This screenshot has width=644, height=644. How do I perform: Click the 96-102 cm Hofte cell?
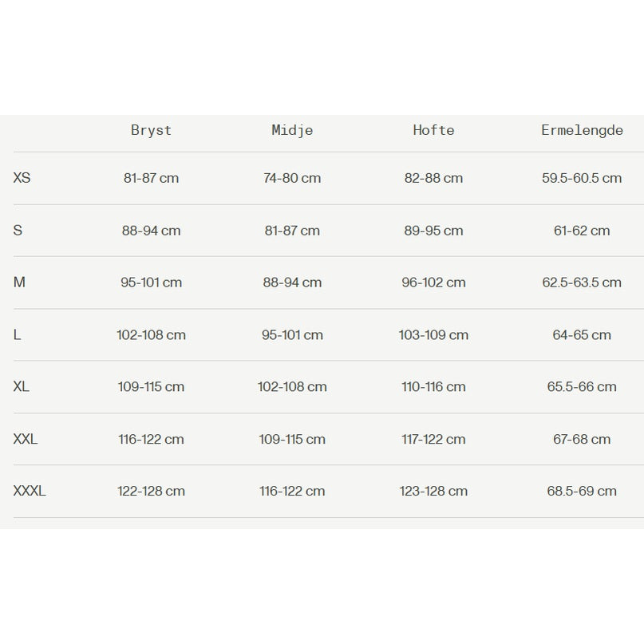click(433, 282)
